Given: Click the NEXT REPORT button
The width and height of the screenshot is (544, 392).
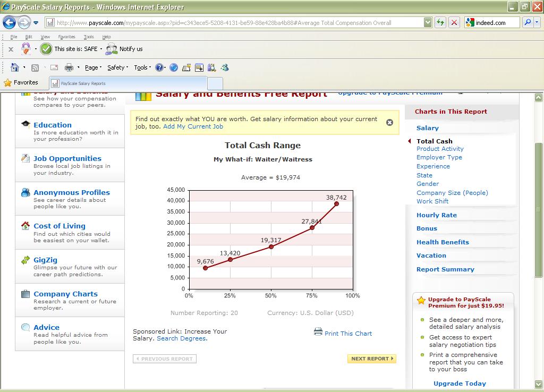Looking at the screenshot, I should click(371, 359).
